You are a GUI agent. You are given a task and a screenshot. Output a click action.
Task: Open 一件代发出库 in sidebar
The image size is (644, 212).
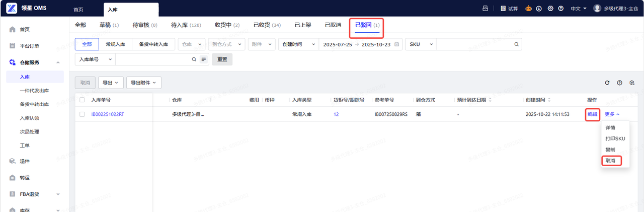pos(34,91)
